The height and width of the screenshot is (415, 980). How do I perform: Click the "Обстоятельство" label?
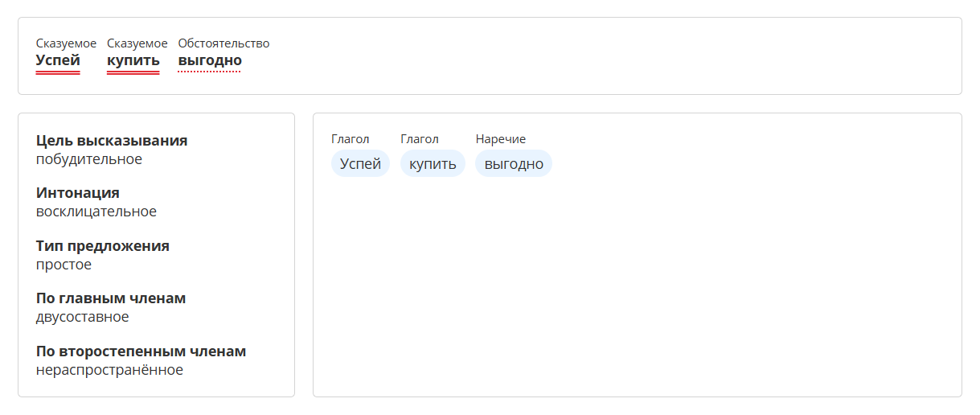coord(223,43)
